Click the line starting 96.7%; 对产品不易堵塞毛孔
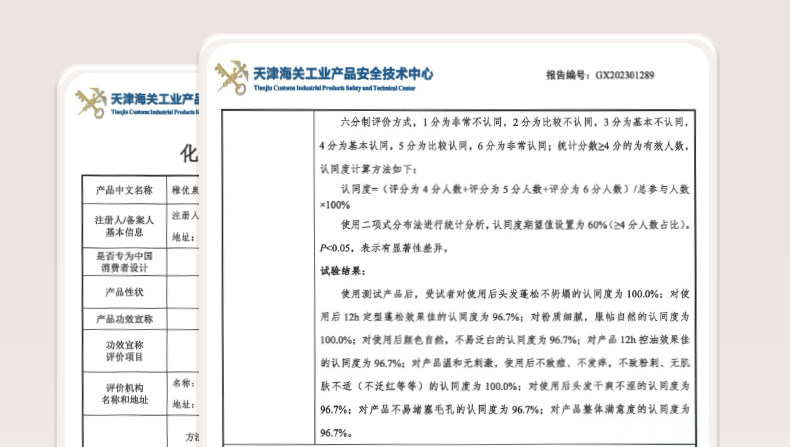790x447 pixels. click(504, 410)
